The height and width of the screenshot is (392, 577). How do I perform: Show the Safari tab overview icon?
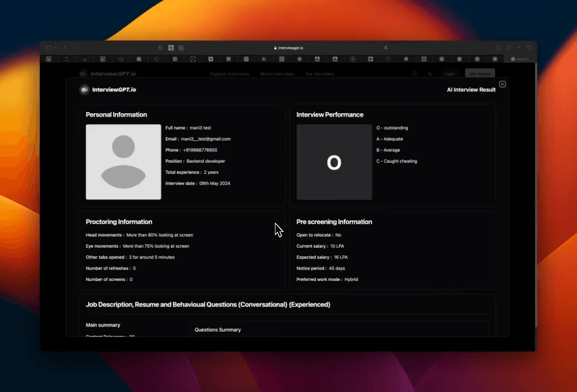(529, 48)
